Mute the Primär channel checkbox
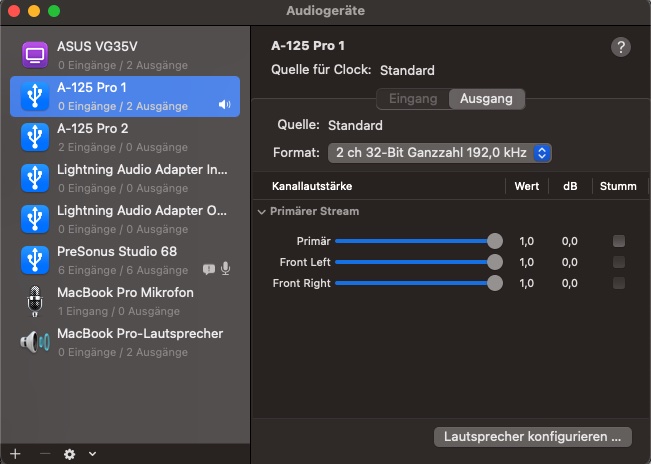This screenshot has width=651, height=464. (619, 241)
